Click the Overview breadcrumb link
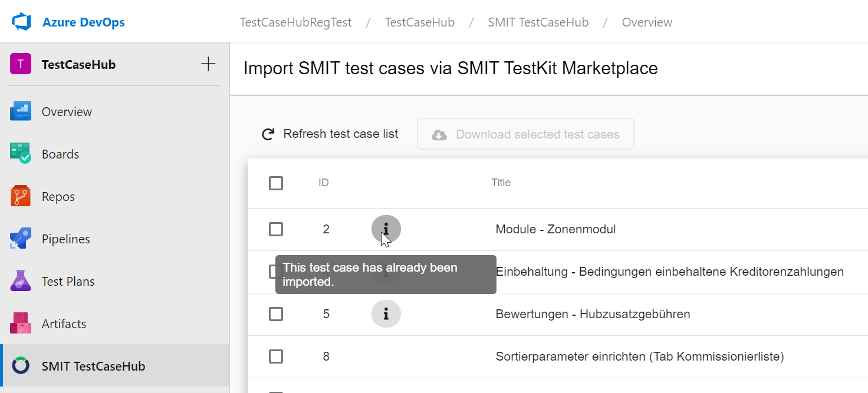This screenshot has width=868, height=393. click(x=647, y=22)
